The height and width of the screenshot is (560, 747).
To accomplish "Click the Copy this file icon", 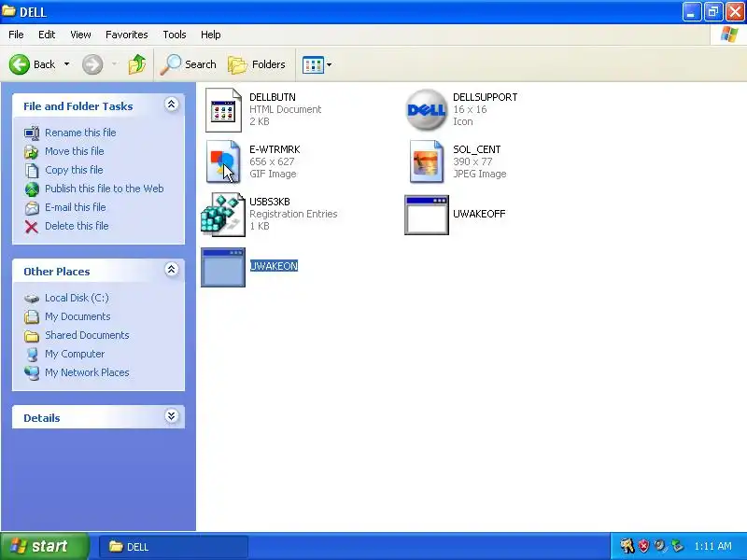I will 32,171.
